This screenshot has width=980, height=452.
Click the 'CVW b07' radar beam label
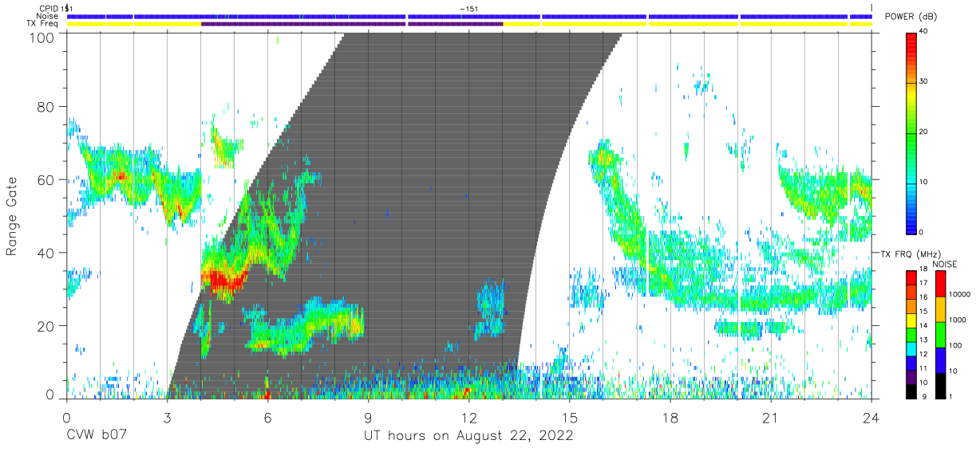coord(98,436)
